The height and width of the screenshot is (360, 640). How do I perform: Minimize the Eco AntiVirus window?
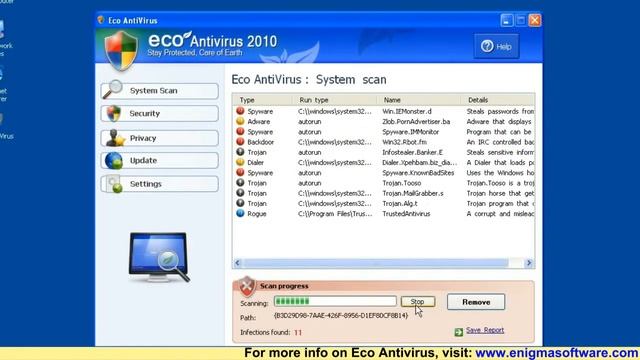click(x=507, y=20)
